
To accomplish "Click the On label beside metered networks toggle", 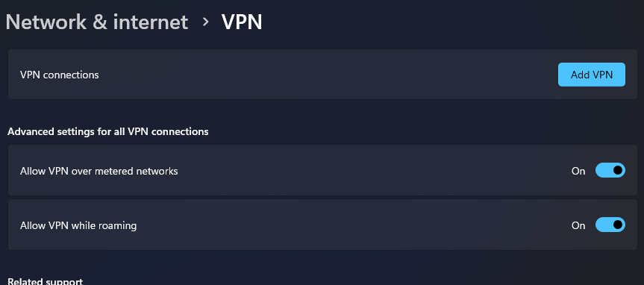I will 578,171.
